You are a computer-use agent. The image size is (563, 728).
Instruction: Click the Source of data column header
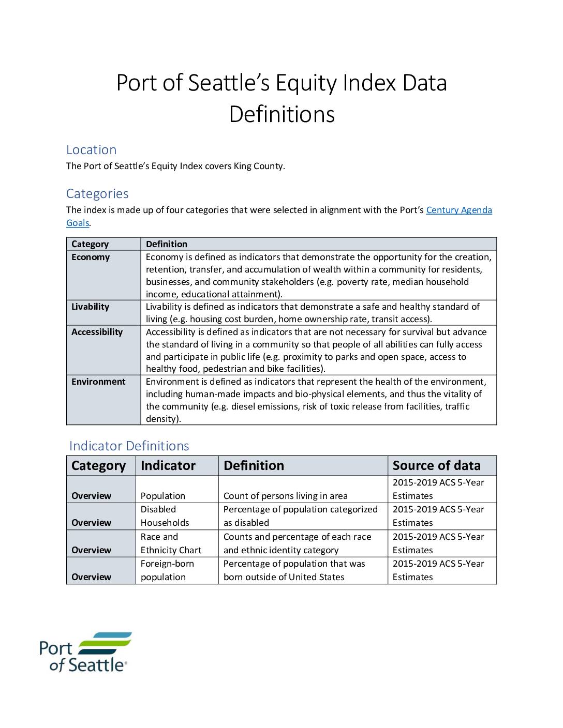442,465
